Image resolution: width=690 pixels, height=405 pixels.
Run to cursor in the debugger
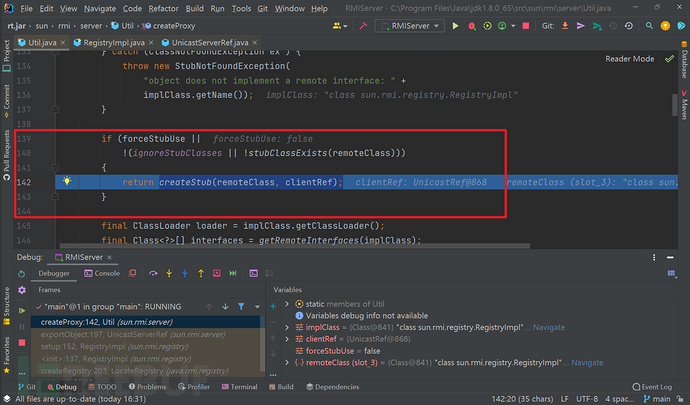233,273
